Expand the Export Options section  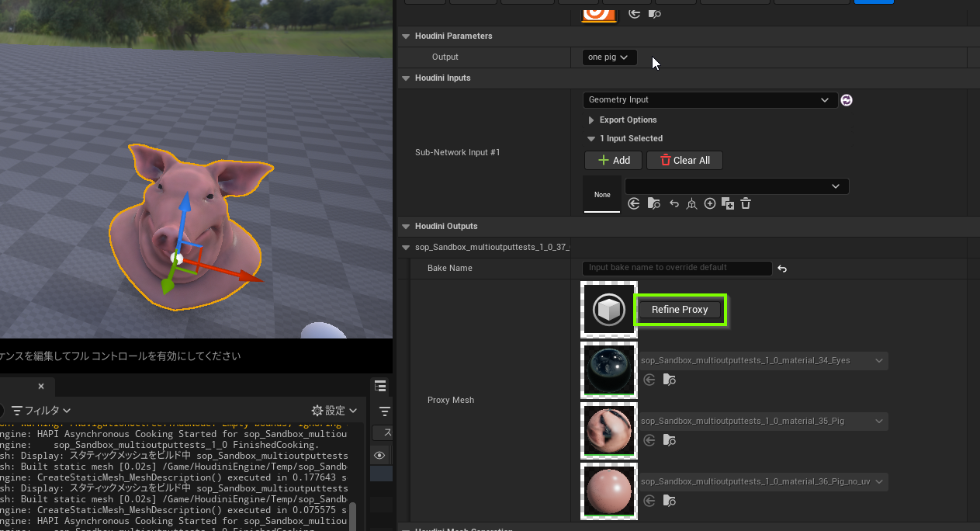click(591, 120)
